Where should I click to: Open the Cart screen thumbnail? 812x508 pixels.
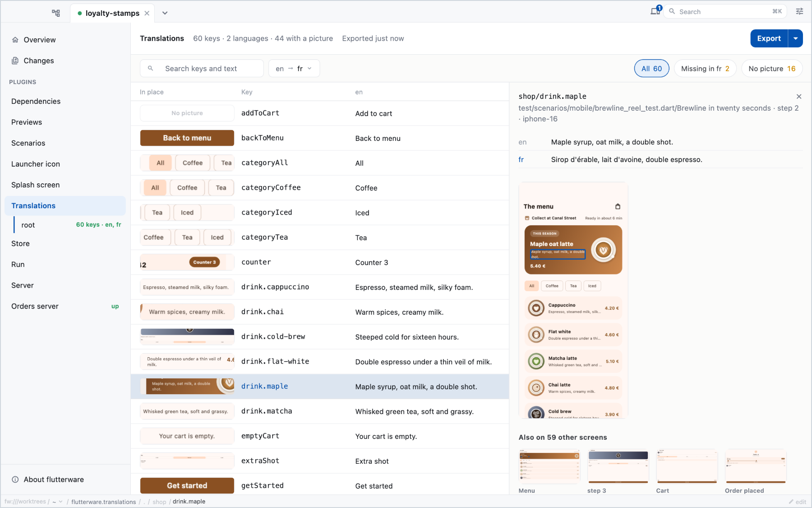[687, 466]
